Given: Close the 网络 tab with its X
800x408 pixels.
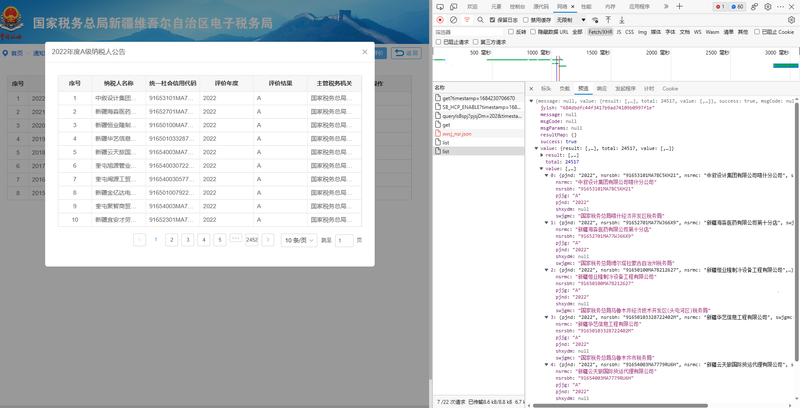Looking at the screenshot, I should pyautogui.click(x=572, y=7).
